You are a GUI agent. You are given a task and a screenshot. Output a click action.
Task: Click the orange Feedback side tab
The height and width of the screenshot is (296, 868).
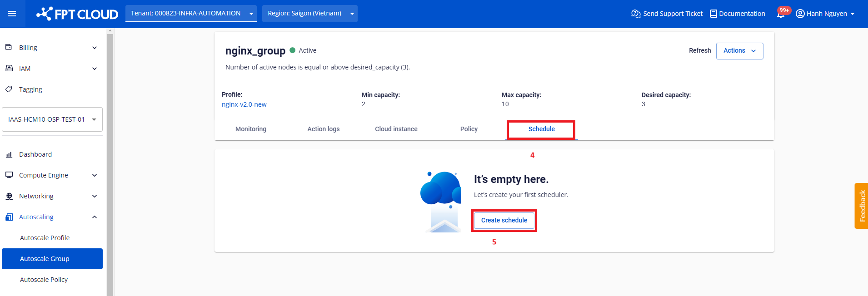click(x=861, y=206)
